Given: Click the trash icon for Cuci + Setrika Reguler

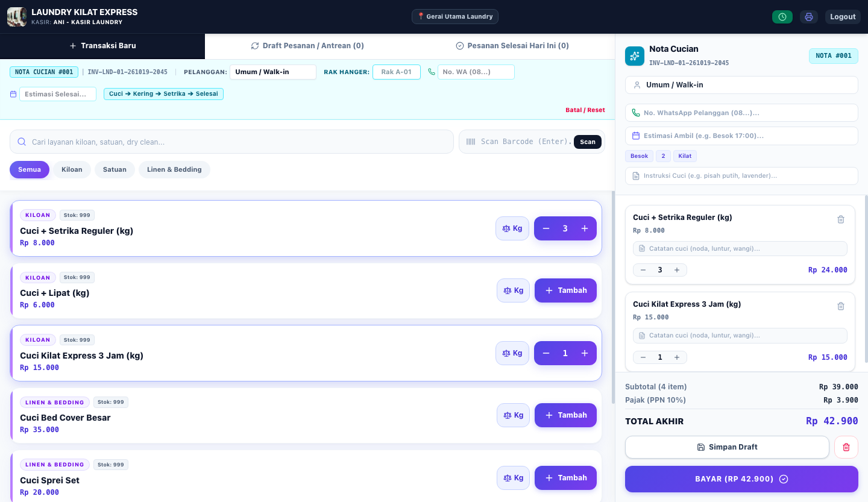Looking at the screenshot, I should pos(841,219).
